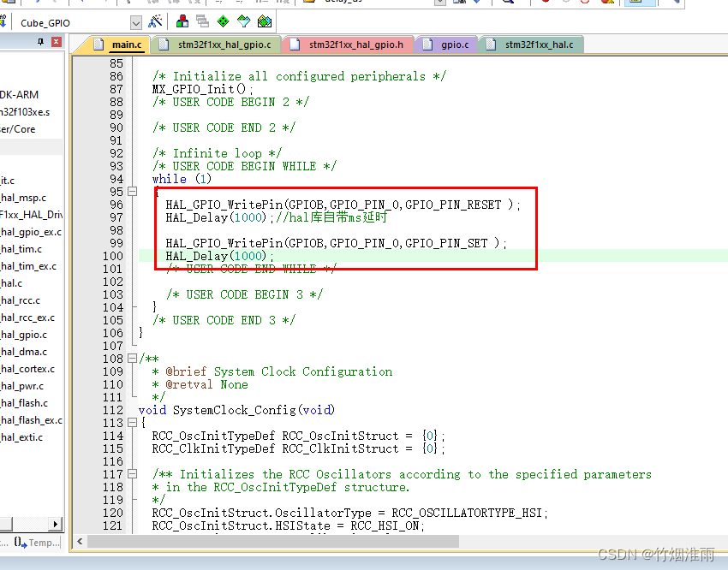Select the hal_msp.c file in project tree
Image resolution: width=728 pixels, height=570 pixels.
pyautogui.click(x=24, y=198)
